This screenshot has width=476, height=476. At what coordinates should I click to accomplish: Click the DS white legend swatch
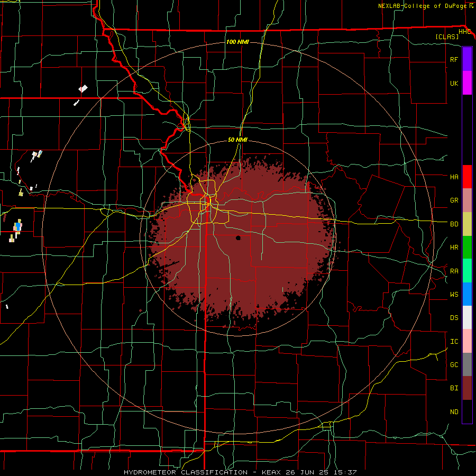467,317
